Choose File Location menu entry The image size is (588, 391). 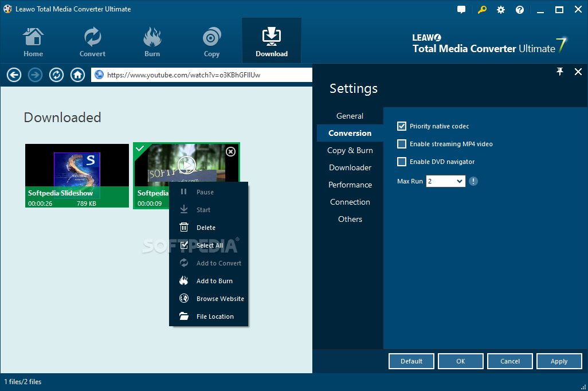209,316
